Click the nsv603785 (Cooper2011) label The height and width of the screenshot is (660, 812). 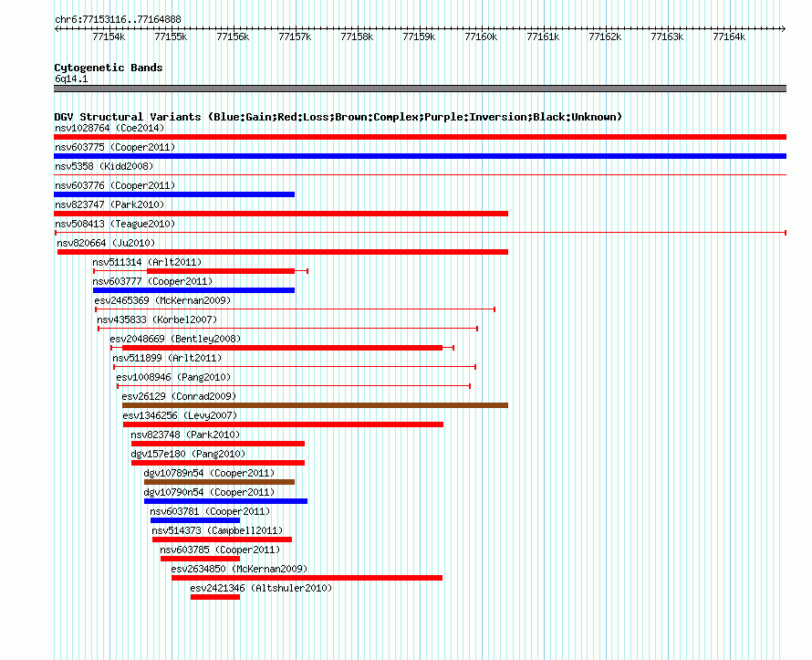pyautogui.click(x=220, y=550)
